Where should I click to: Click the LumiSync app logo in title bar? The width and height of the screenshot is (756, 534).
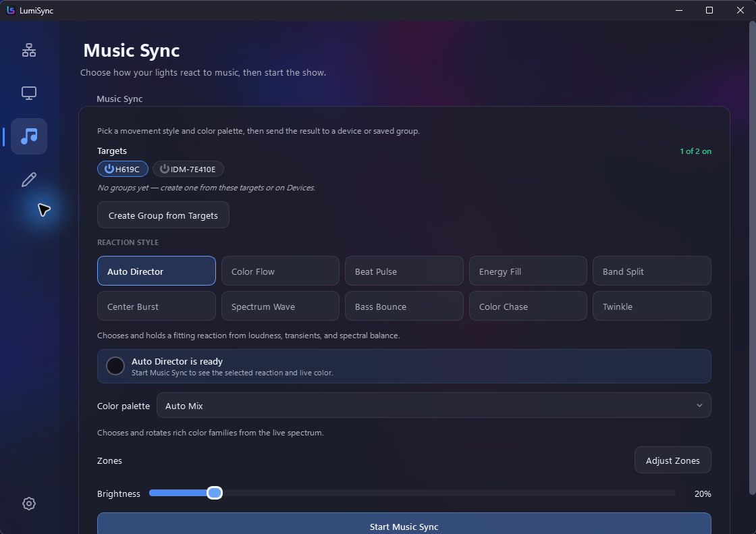click(x=11, y=10)
